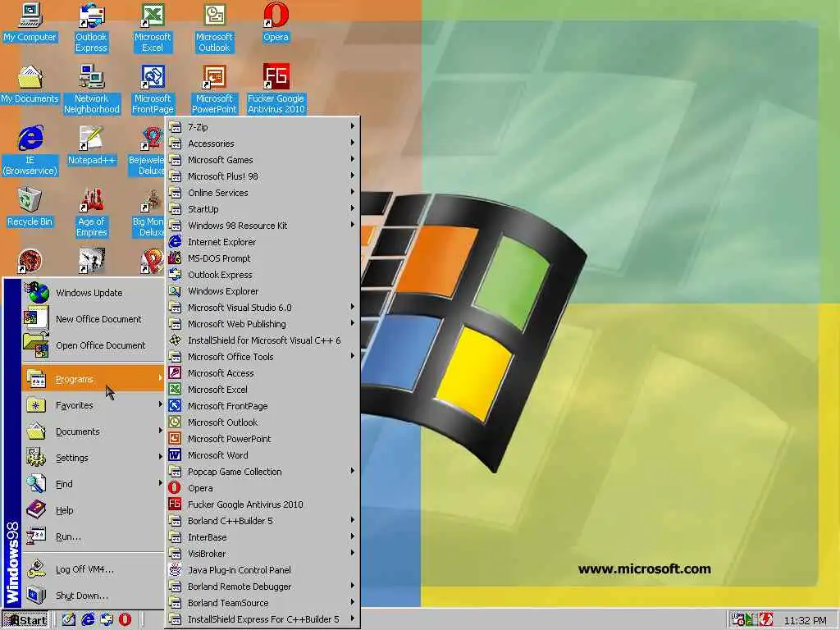Click the Start button

click(x=25, y=620)
